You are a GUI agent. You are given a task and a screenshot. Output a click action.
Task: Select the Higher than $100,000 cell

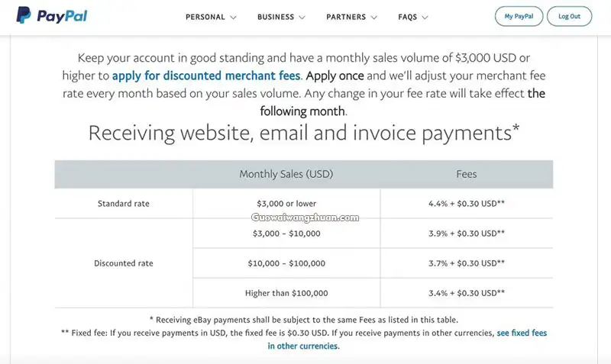point(286,293)
